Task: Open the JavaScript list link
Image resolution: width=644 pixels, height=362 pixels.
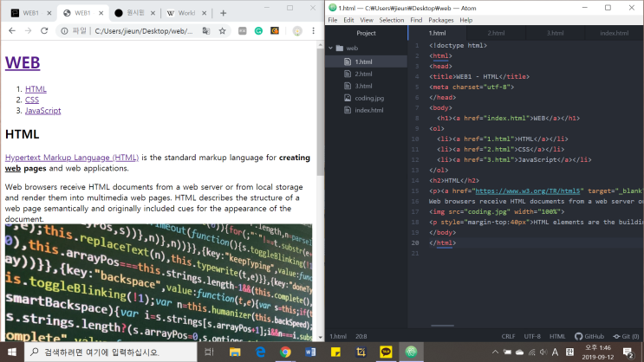Action: click(42, 110)
